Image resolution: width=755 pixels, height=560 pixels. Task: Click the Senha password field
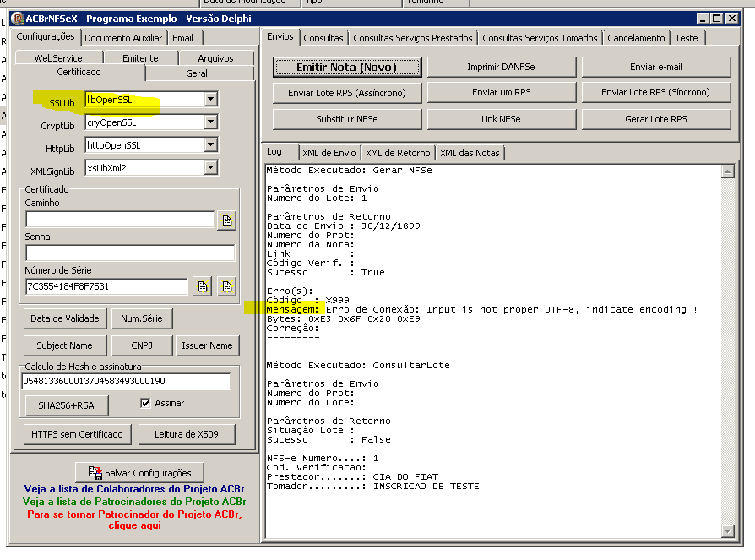(130, 253)
